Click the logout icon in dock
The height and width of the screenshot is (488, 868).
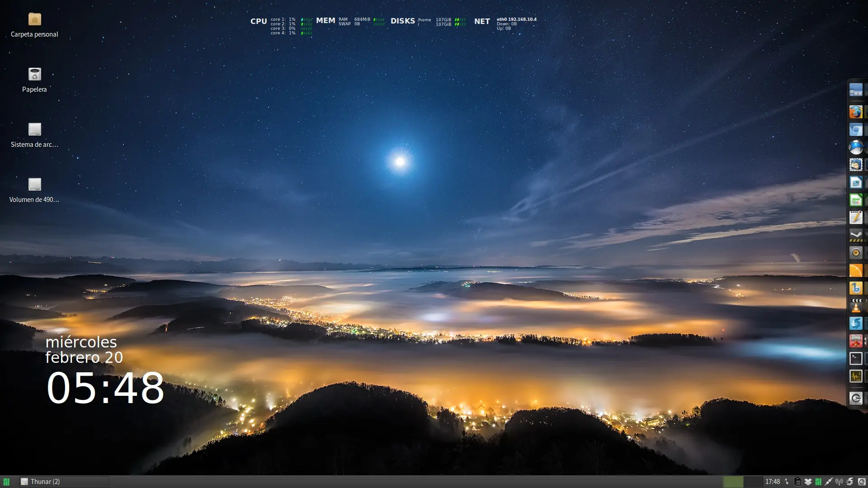coord(855,398)
